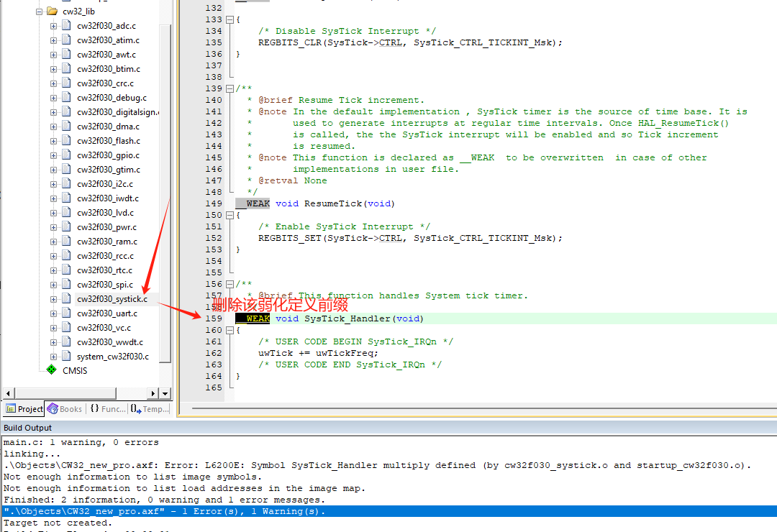The image size is (777, 532).
Task: Collapse the cw32_lib folder group
Action: coord(39,12)
